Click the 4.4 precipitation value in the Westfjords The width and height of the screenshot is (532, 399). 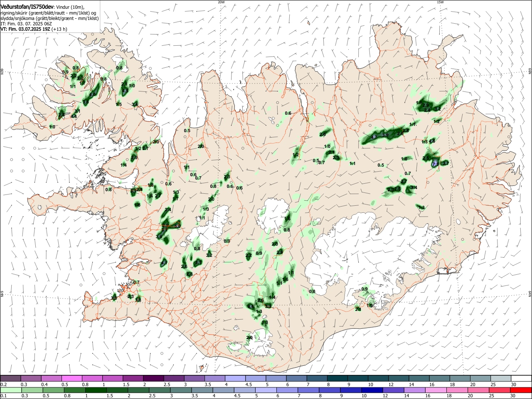tap(74, 116)
